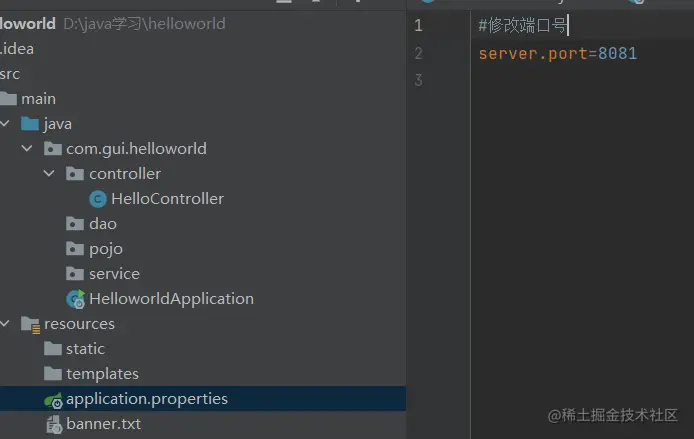Click the 8081 port value

click(x=617, y=53)
